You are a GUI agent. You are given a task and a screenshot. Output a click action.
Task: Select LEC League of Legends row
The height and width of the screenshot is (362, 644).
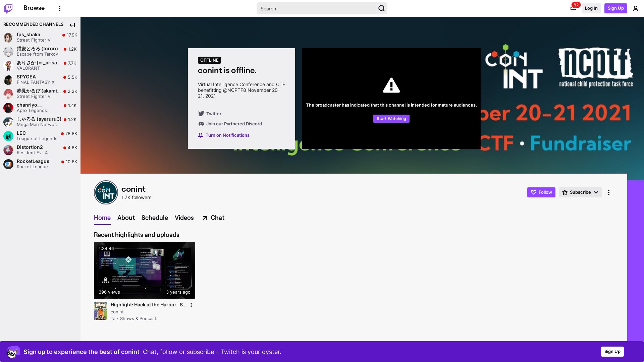(x=40, y=136)
